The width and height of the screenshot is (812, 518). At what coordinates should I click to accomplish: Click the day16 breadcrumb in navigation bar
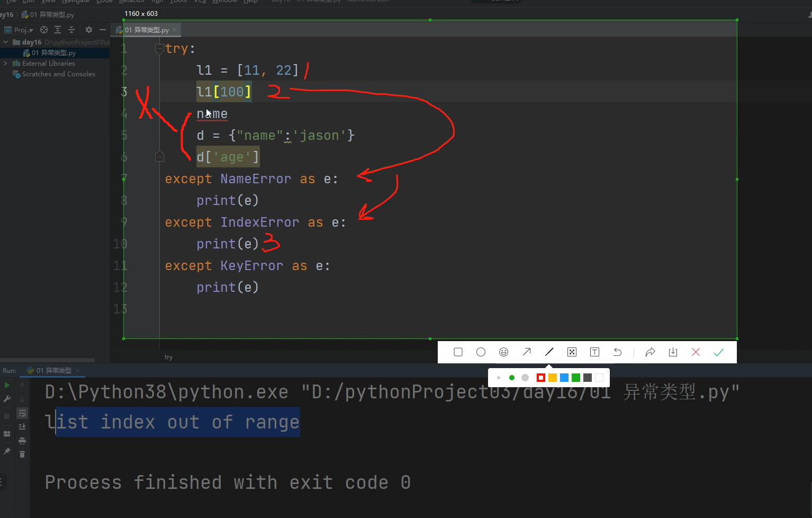(x=7, y=15)
